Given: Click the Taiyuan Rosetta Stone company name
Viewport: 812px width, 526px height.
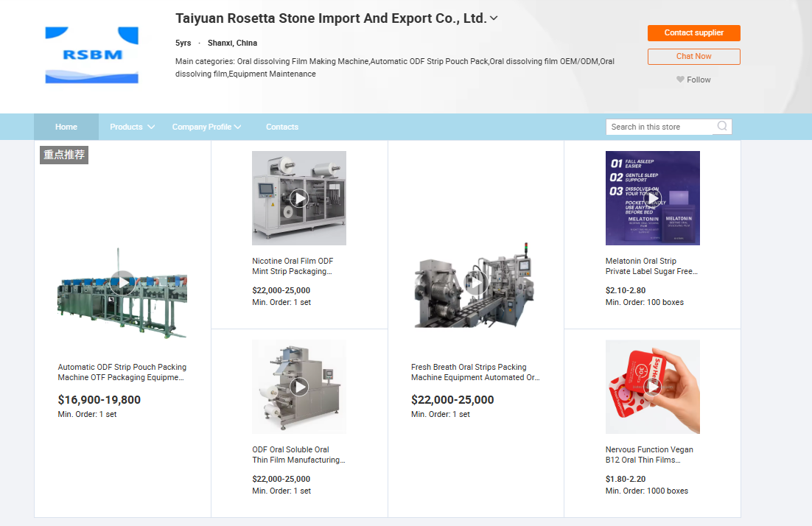Looking at the screenshot, I should coord(331,18).
